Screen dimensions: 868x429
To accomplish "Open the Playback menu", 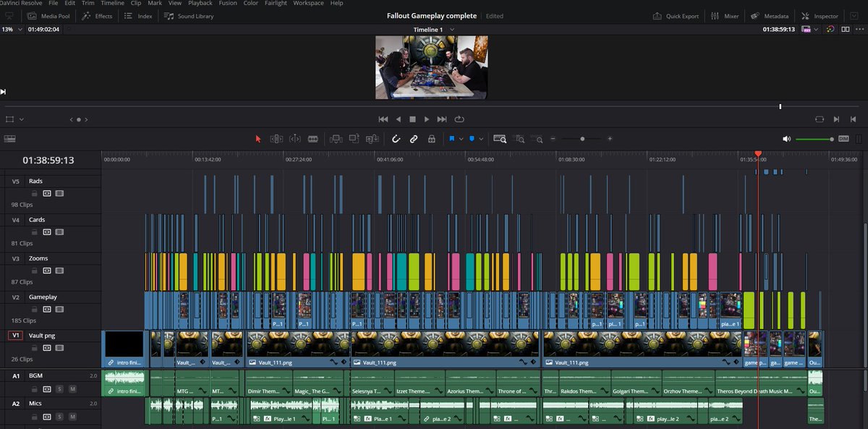I will pos(200,4).
